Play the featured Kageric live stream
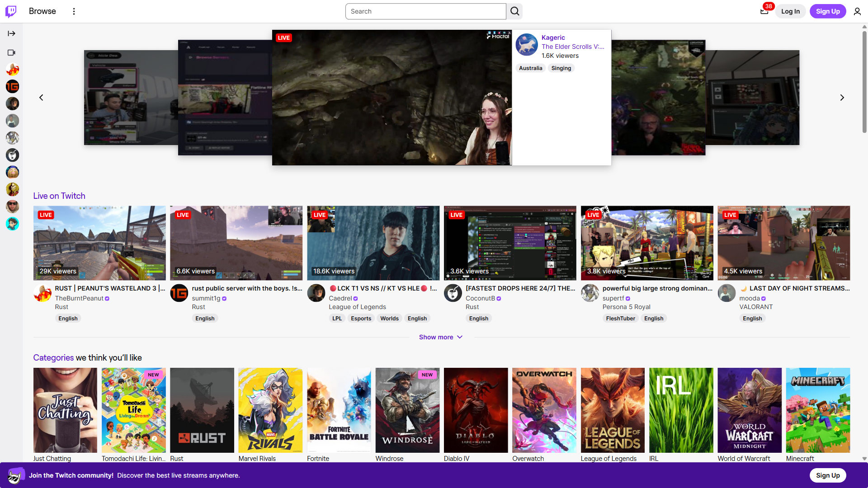This screenshot has width=868, height=488. point(392,98)
